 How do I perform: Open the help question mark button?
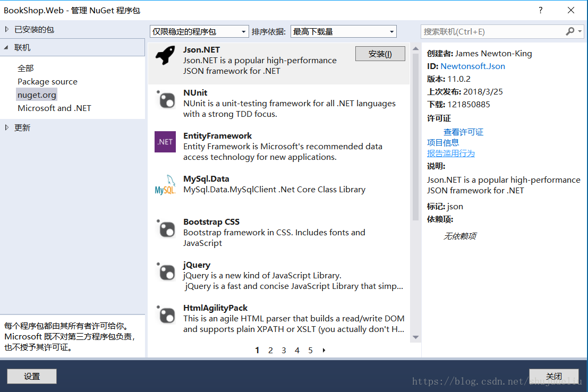540,10
